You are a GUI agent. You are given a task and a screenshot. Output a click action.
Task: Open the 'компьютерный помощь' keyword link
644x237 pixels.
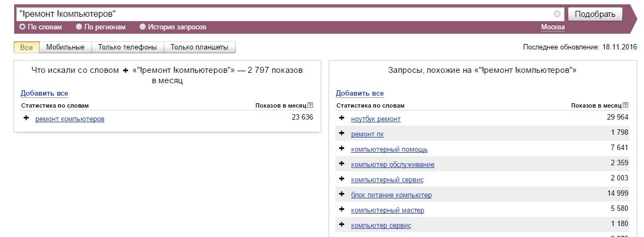(x=389, y=149)
